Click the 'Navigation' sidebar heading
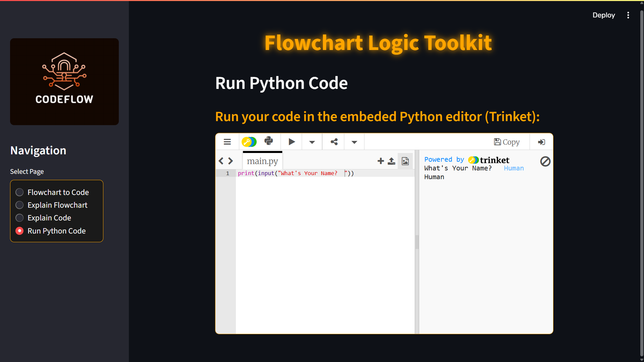Image resolution: width=644 pixels, height=362 pixels. tap(38, 150)
